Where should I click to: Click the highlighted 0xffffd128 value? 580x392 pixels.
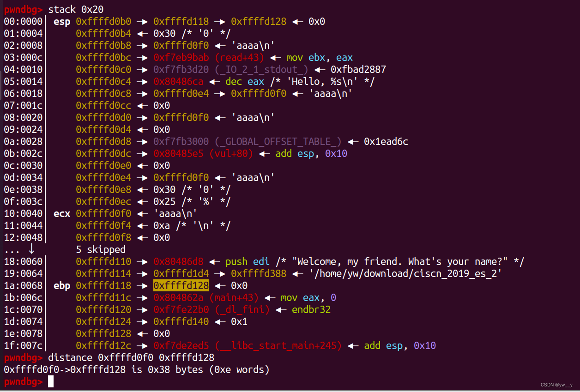181,286
